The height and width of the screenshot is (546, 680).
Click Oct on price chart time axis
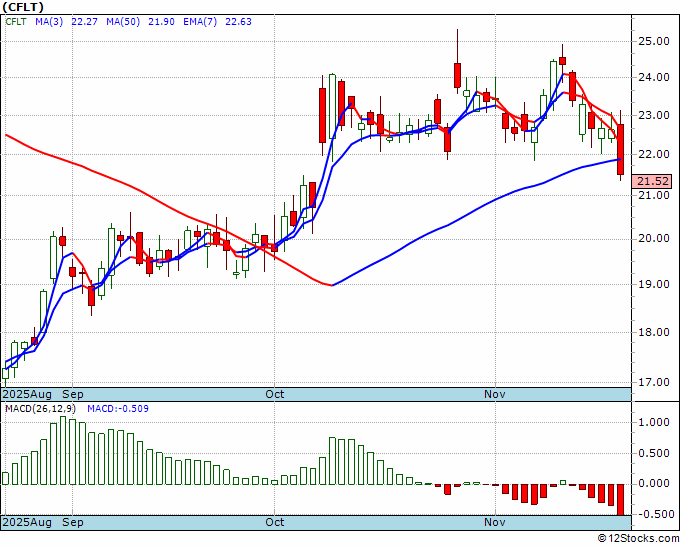[x=275, y=394]
